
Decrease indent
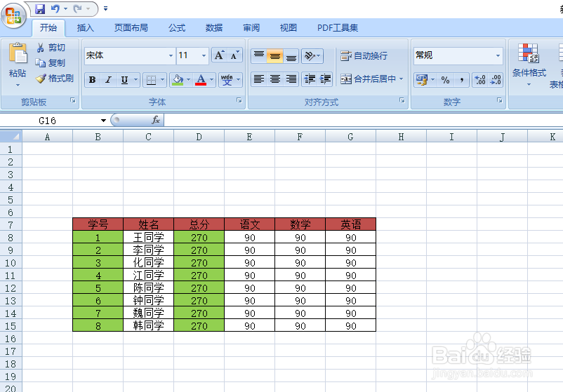click(309, 79)
